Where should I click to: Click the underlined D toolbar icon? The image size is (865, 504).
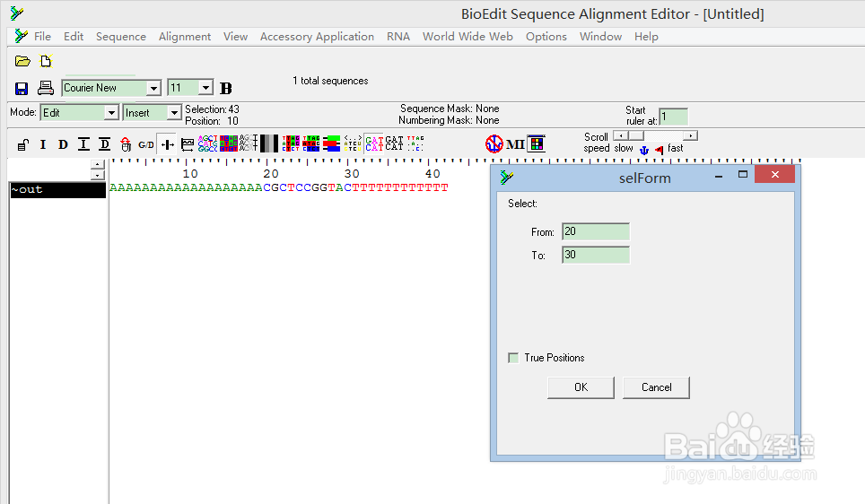104,144
